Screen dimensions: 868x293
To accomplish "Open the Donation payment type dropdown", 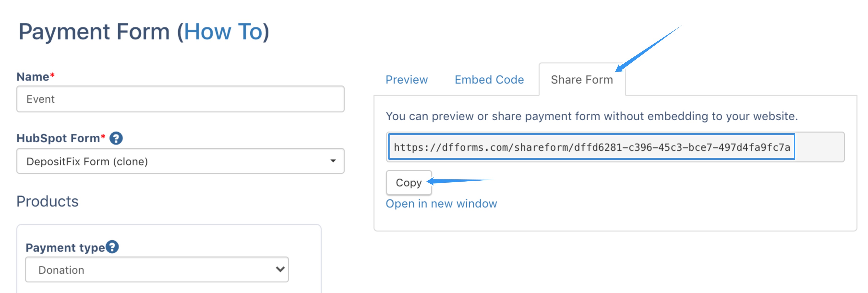I will tap(157, 270).
